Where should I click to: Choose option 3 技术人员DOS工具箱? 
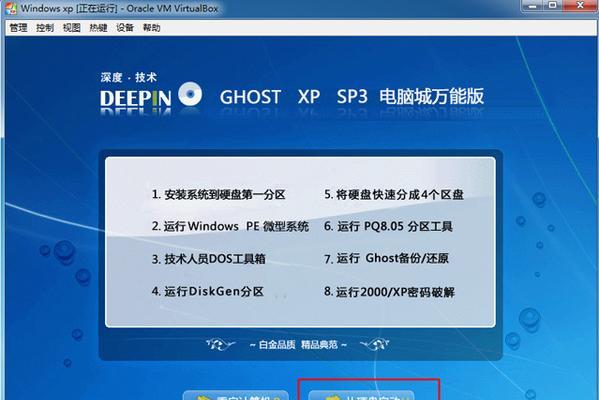209,259
